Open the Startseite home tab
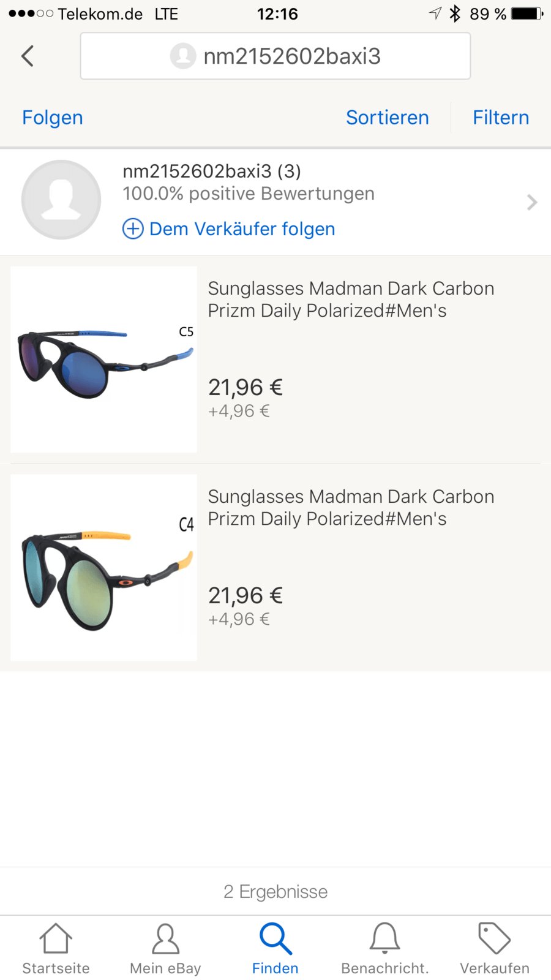 (x=56, y=948)
